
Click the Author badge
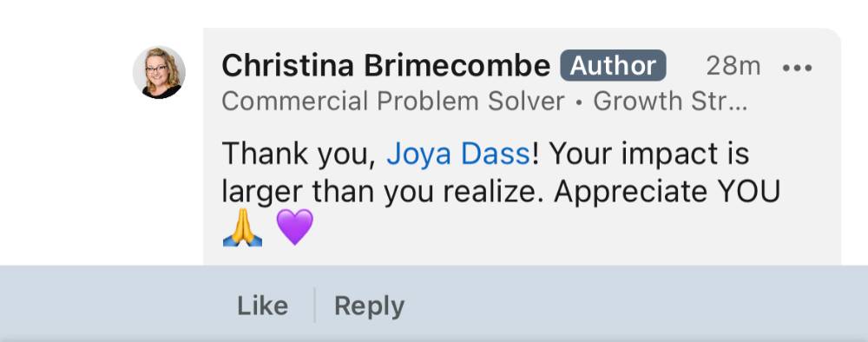(x=614, y=66)
